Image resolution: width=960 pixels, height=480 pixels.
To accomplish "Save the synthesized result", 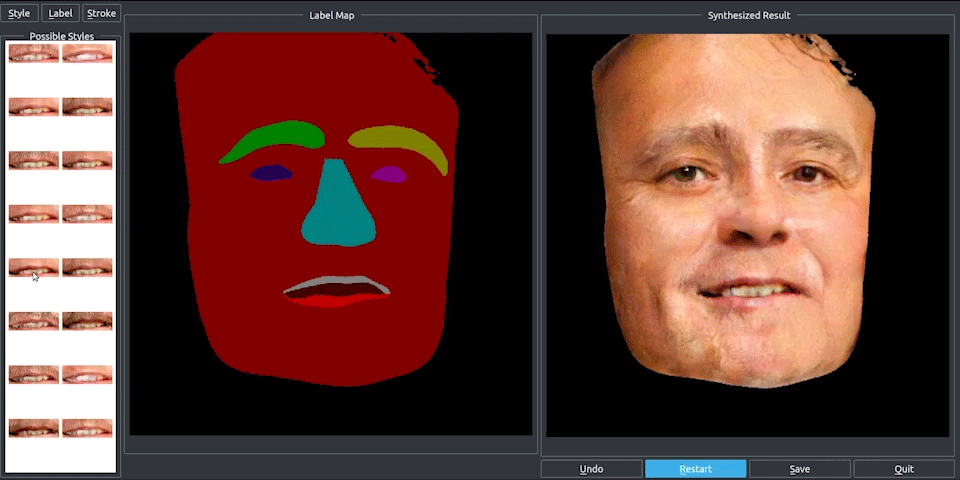I will pos(800,469).
